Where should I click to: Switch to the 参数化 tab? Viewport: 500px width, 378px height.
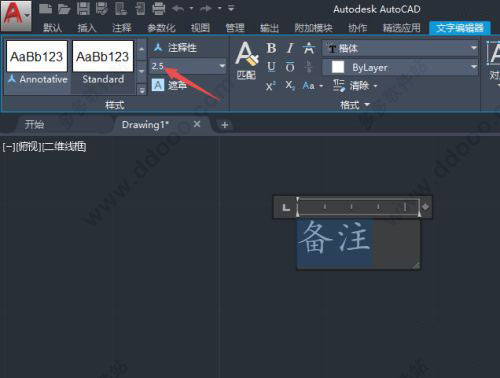pos(161,28)
